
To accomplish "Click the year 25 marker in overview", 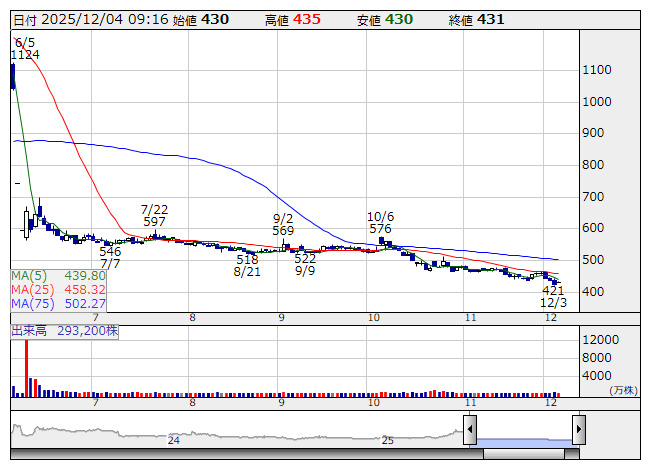I will point(388,440).
